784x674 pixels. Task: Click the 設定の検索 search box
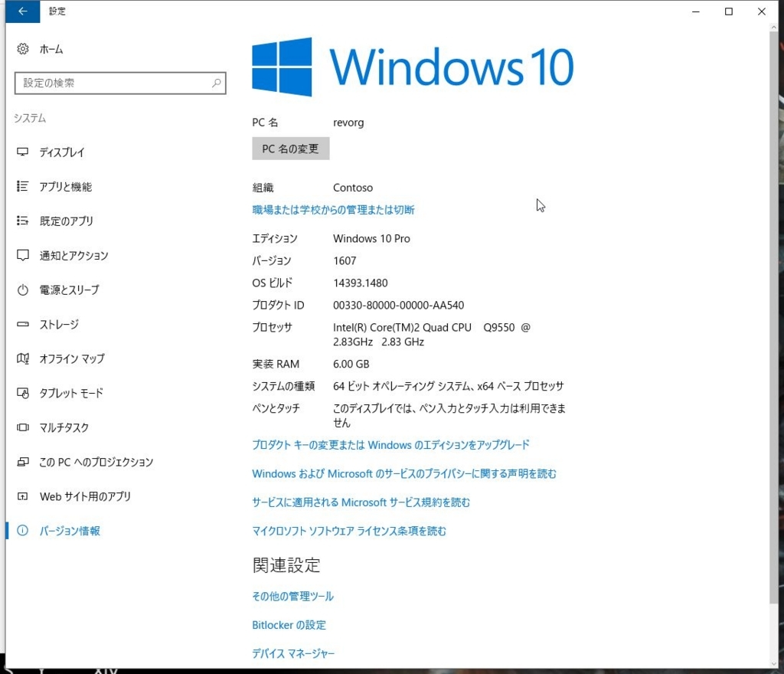click(x=120, y=83)
